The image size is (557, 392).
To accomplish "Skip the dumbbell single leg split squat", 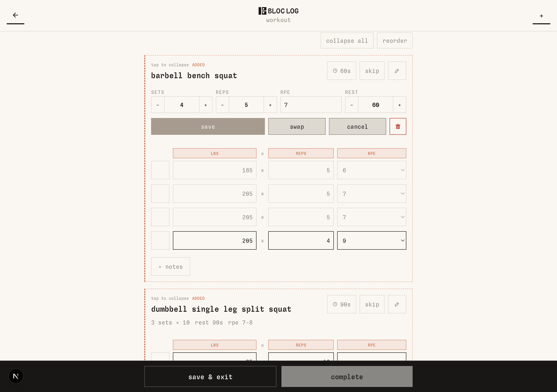I will 372,304.
